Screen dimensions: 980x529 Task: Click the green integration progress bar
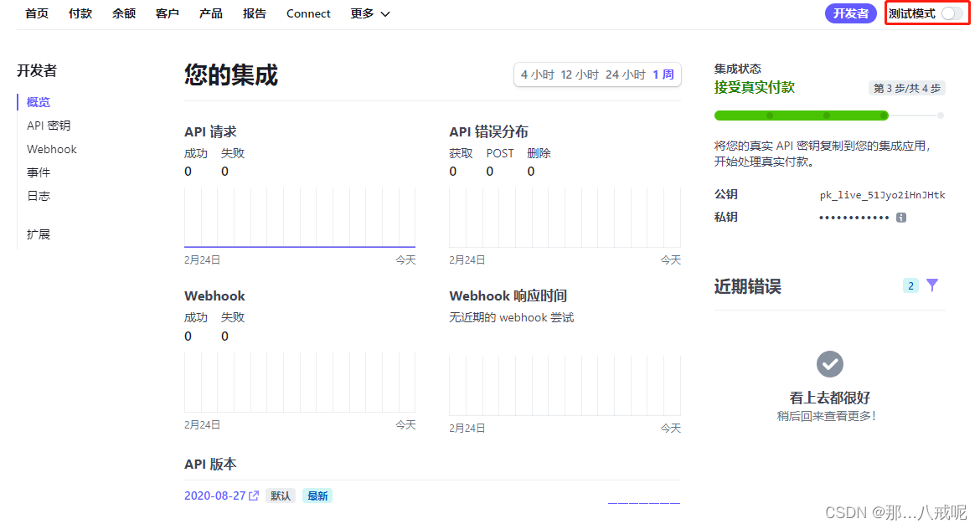(x=801, y=116)
